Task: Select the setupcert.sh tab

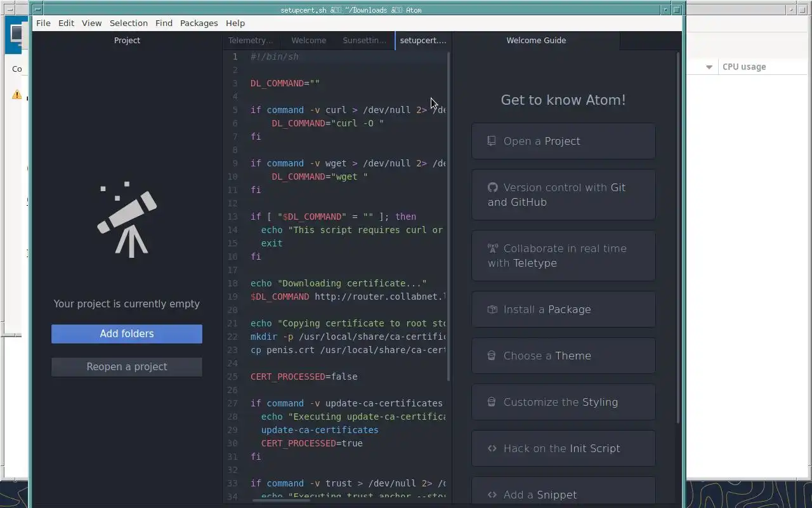Action: click(423, 40)
